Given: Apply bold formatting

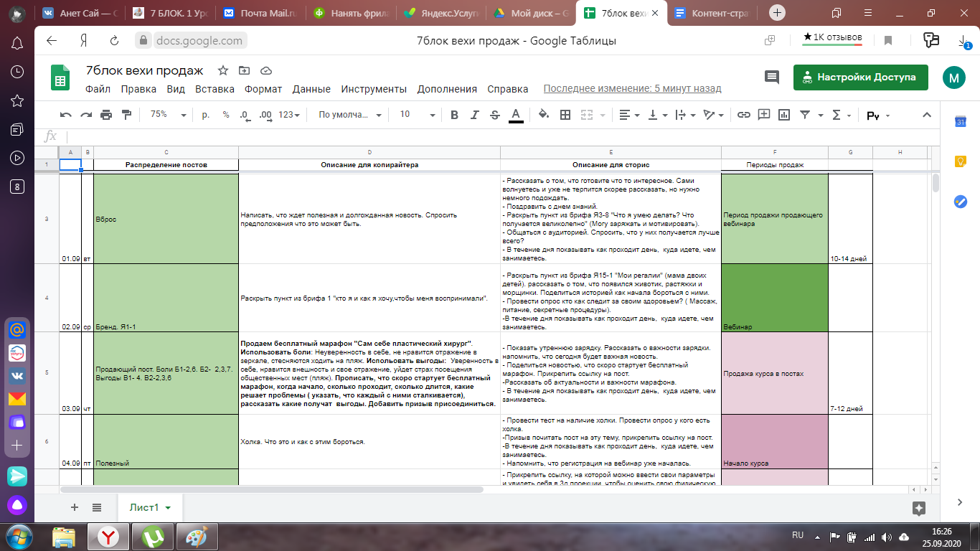Looking at the screenshot, I should click(454, 115).
